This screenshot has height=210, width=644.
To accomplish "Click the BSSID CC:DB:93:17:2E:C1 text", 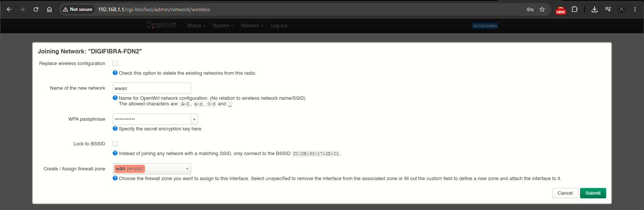I will pyautogui.click(x=316, y=154).
